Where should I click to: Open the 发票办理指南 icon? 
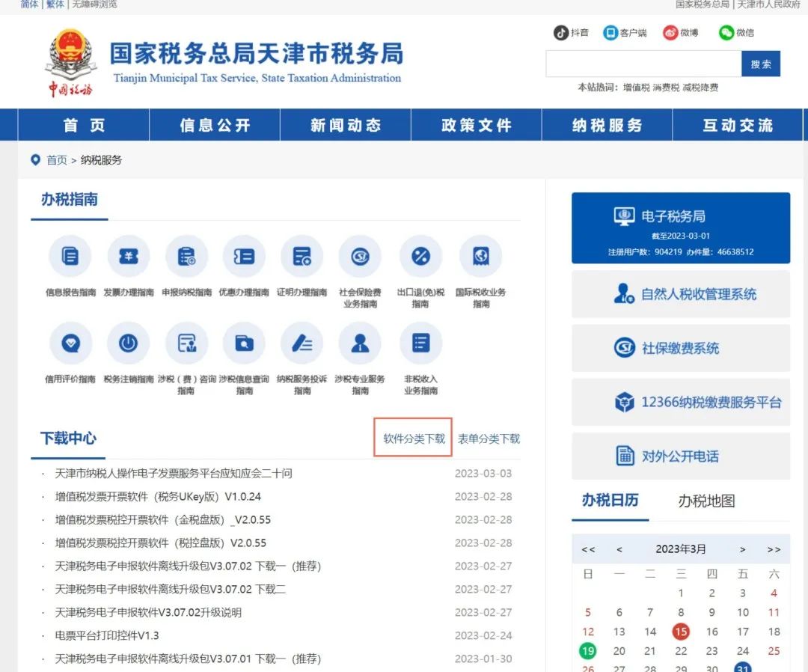129,257
